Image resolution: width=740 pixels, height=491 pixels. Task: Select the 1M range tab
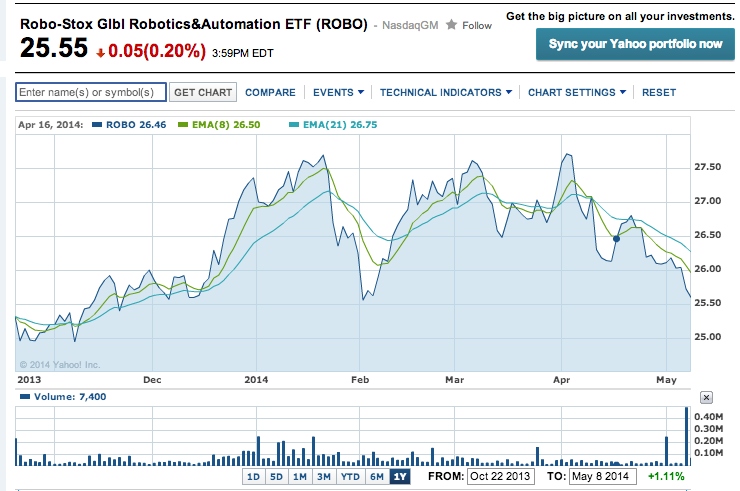click(300, 476)
